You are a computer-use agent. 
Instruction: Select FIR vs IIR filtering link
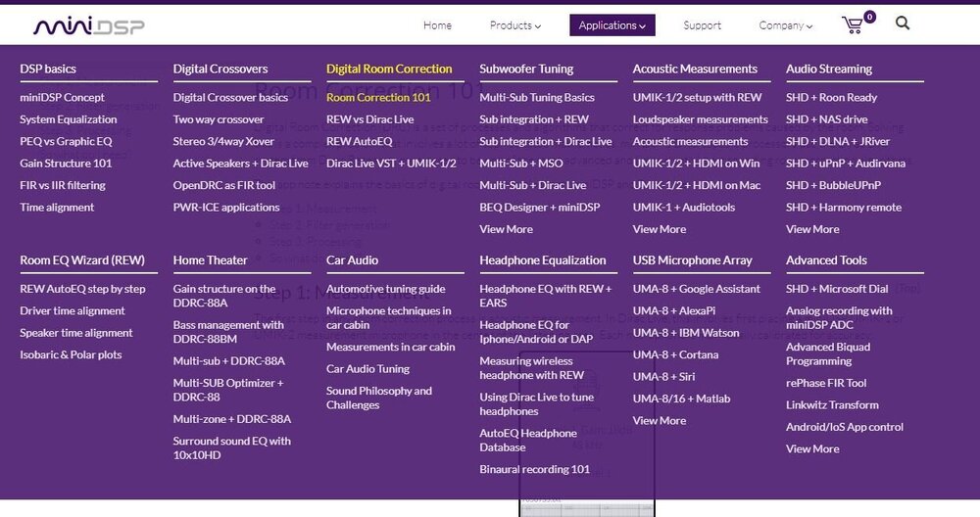coord(63,185)
